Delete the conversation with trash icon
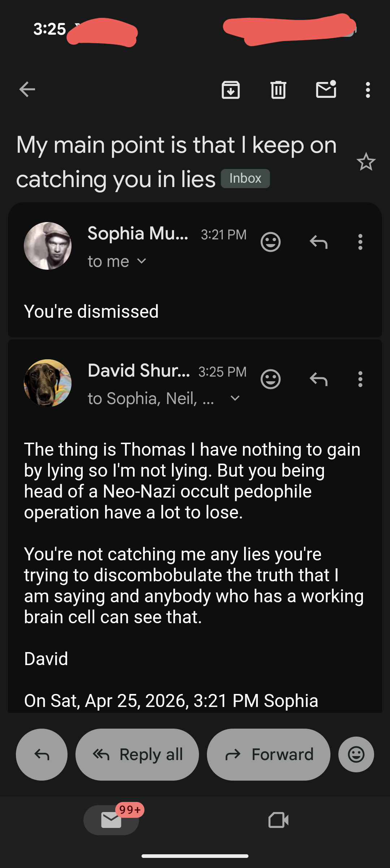390x868 pixels. 278,90
